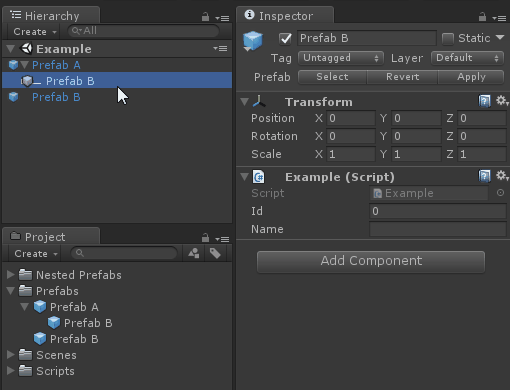Click the Script object picker circle
This screenshot has height=390, width=510.
tap(500, 193)
